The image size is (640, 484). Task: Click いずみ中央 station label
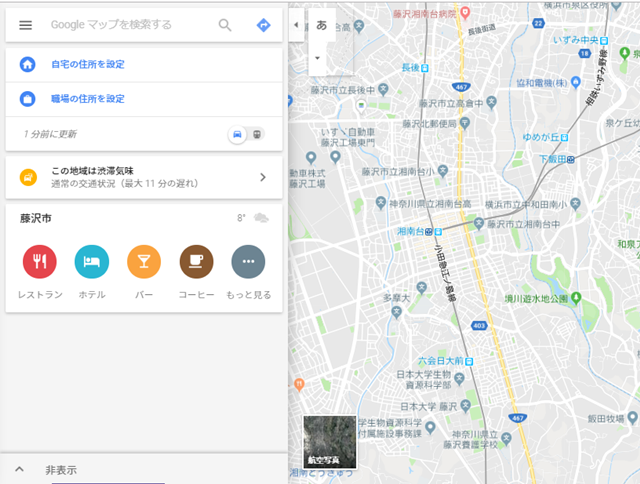(x=576, y=40)
